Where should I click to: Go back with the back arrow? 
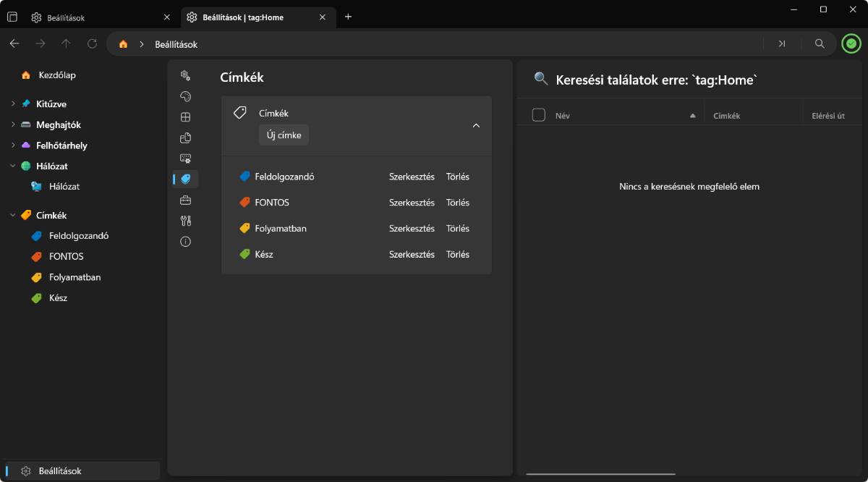14,44
